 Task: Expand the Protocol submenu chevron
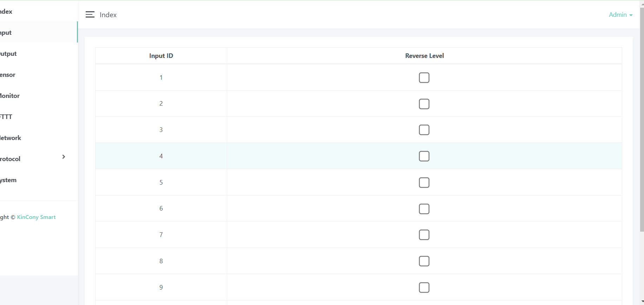64,157
